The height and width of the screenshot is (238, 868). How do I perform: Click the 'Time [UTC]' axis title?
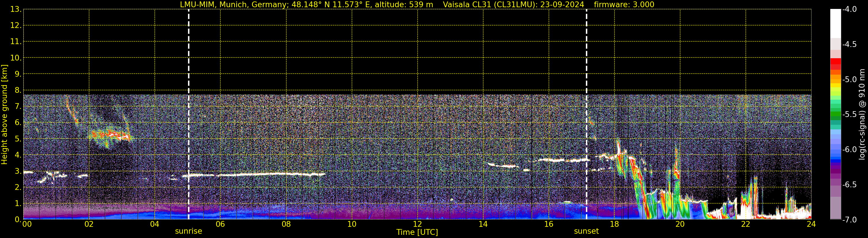coord(417,232)
